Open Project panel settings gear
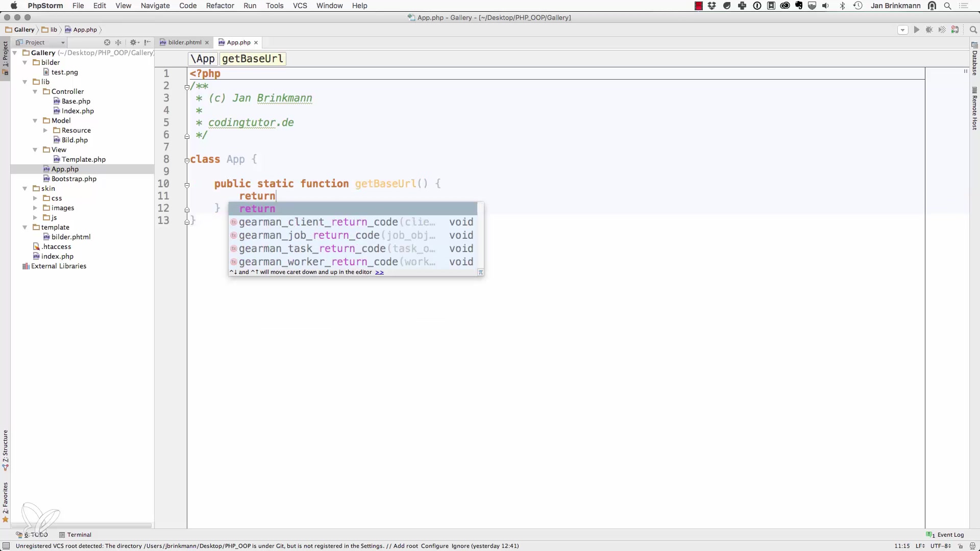Image resolution: width=980 pixels, height=551 pixels. [x=134, y=42]
